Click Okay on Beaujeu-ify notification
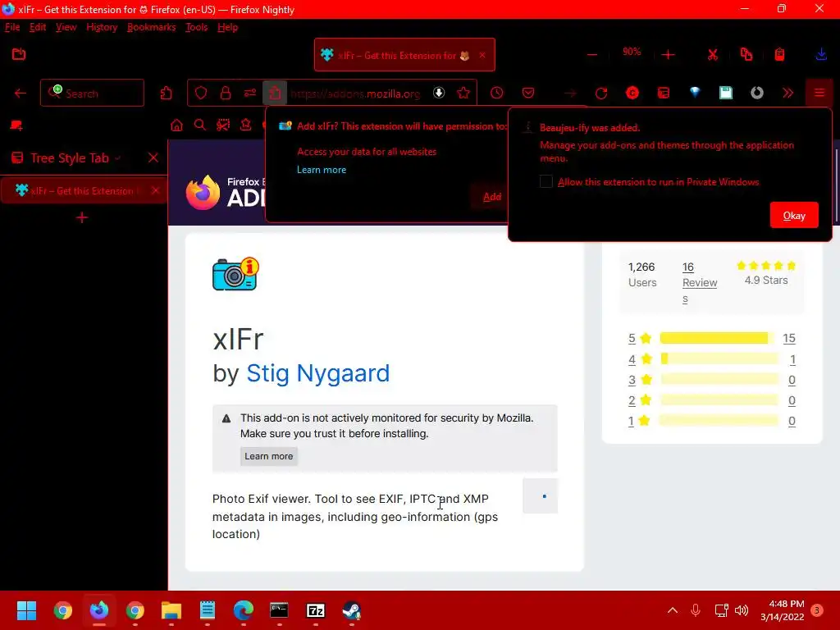 coord(794,216)
